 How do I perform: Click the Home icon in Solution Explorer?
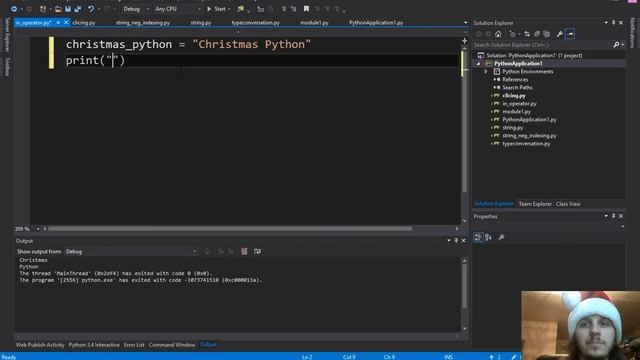[x=498, y=34]
